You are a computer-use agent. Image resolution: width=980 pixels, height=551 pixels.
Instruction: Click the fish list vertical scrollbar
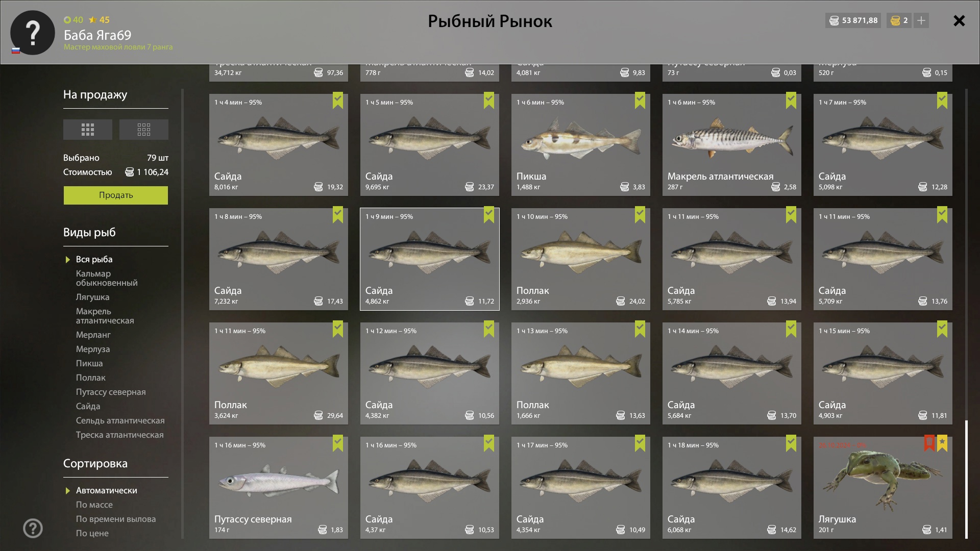(966, 480)
